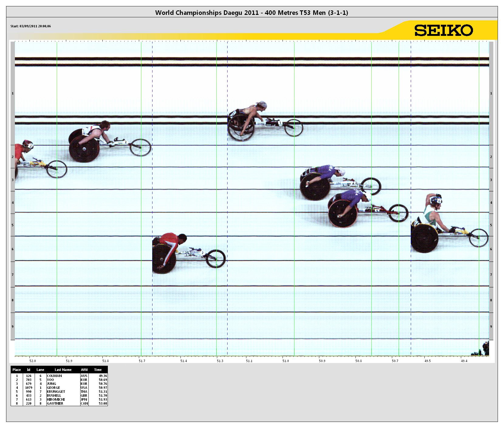
Task: Click the Start date and time text
Action: [x=31, y=26]
